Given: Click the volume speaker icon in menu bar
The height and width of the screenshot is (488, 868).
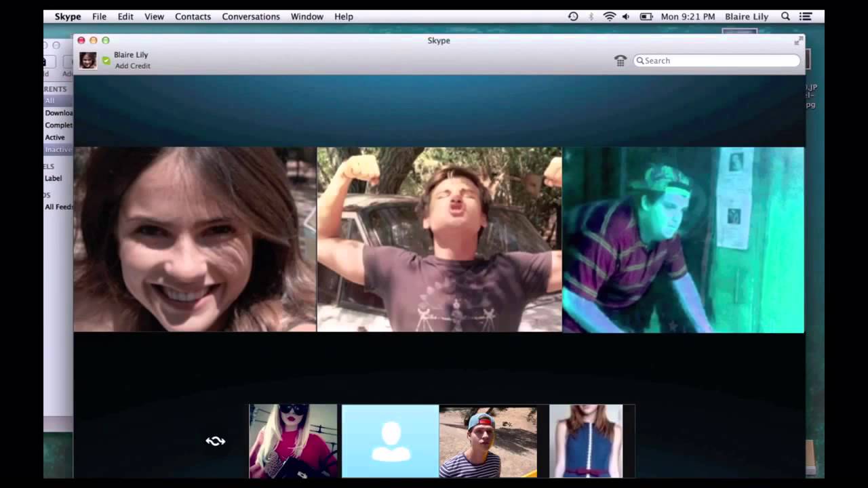Looking at the screenshot, I should pos(625,16).
